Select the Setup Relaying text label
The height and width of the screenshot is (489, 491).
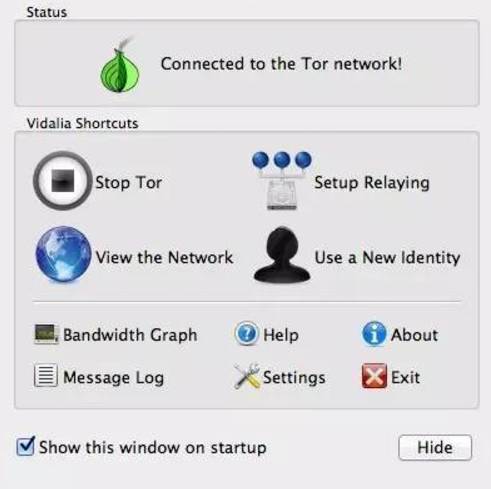tap(372, 183)
